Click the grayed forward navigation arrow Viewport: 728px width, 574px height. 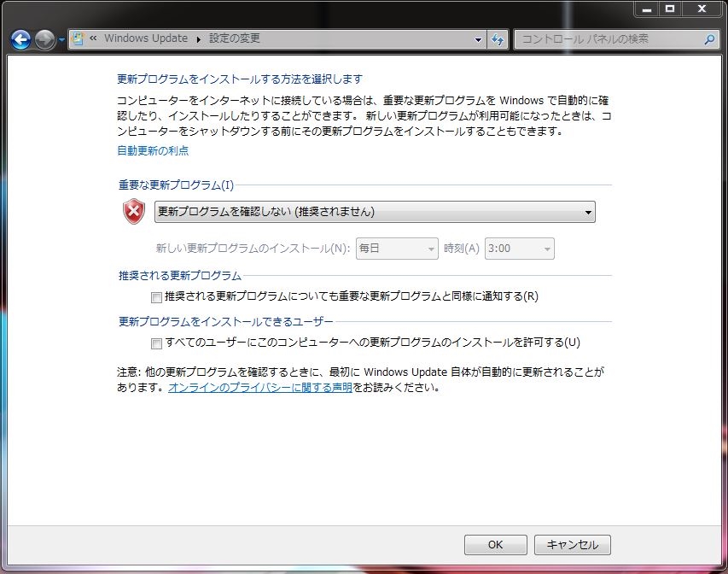pos(45,39)
